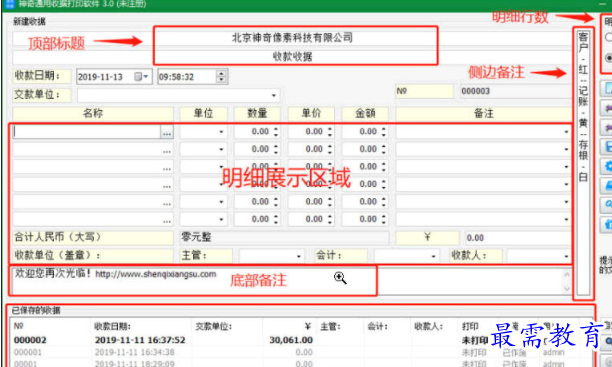Open the fifth row 名称 browse (...) button

pos(167,203)
